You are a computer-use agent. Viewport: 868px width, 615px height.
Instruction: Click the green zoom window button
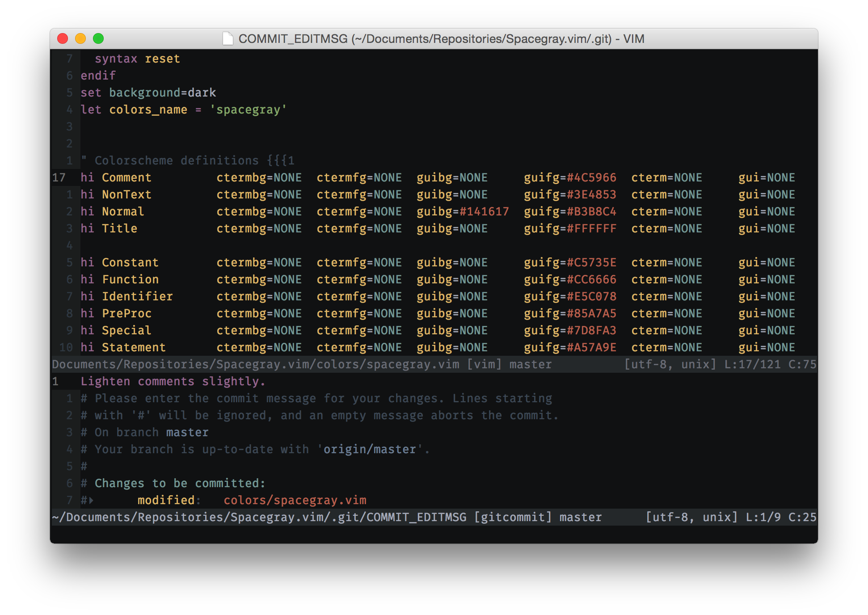coord(98,39)
